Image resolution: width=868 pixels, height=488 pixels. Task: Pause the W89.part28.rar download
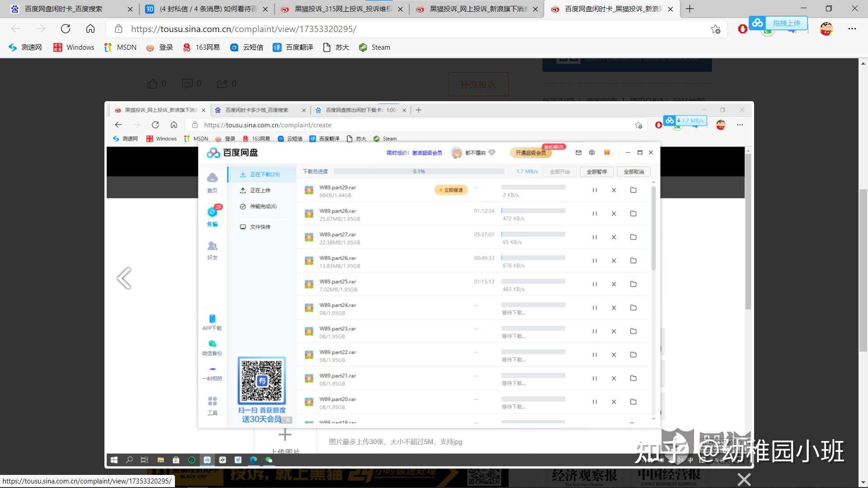pyautogui.click(x=594, y=213)
